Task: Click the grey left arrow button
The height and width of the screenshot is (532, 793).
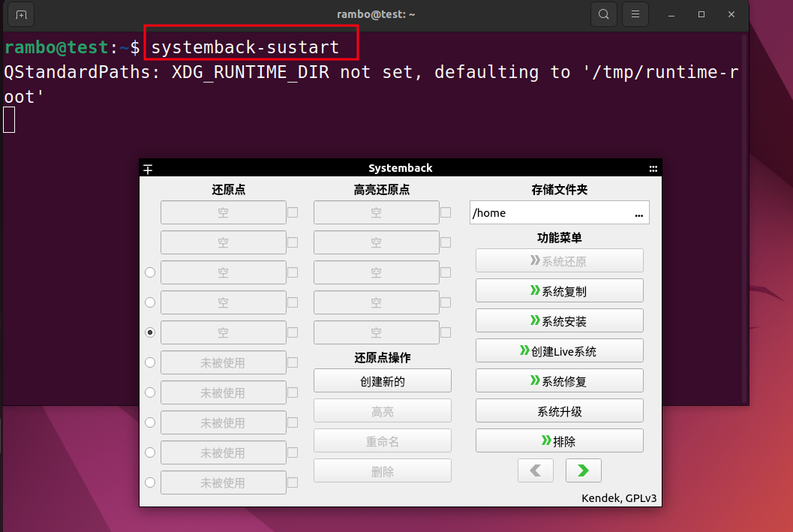Action: [x=535, y=470]
